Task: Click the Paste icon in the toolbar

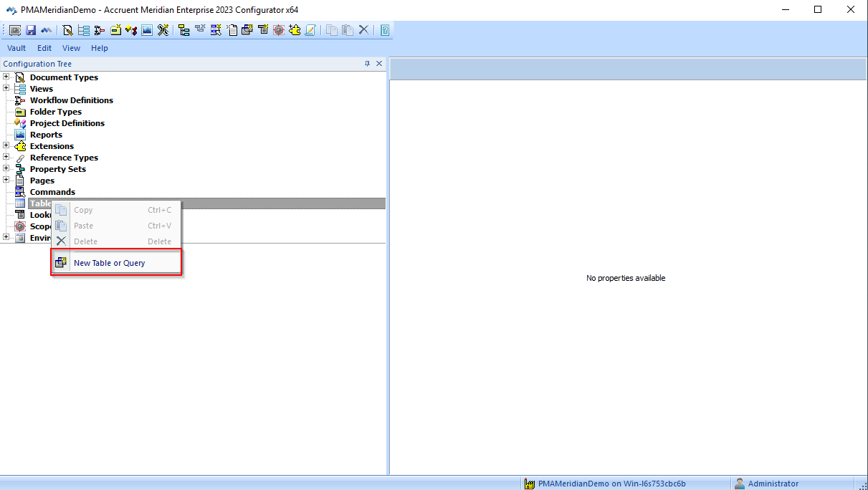Action: (348, 30)
